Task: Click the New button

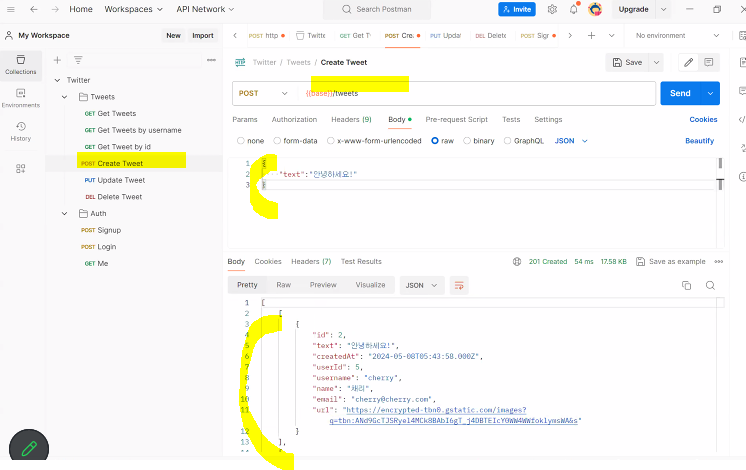Action: coord(173,36)
